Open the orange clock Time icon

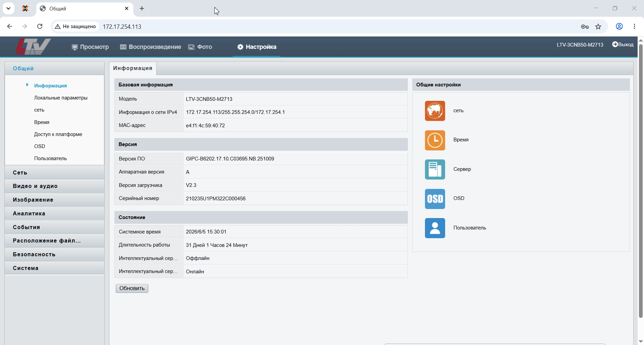coord(435,140)
